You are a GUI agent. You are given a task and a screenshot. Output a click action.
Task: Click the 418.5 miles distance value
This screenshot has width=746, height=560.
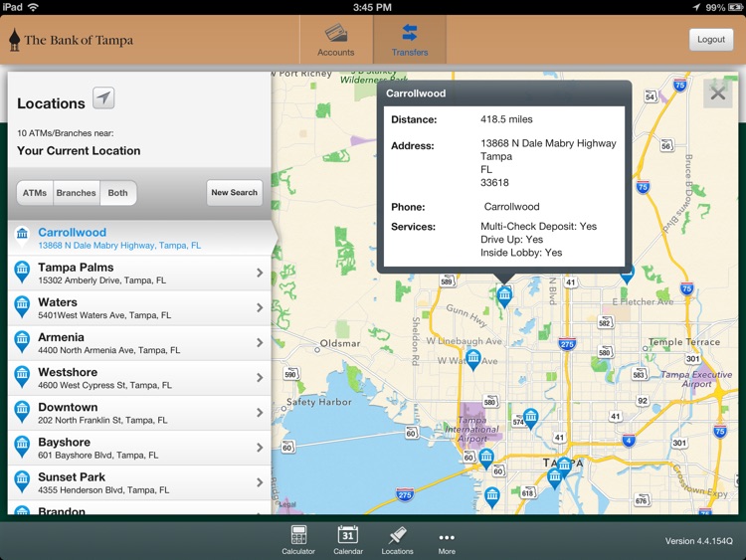506,119
